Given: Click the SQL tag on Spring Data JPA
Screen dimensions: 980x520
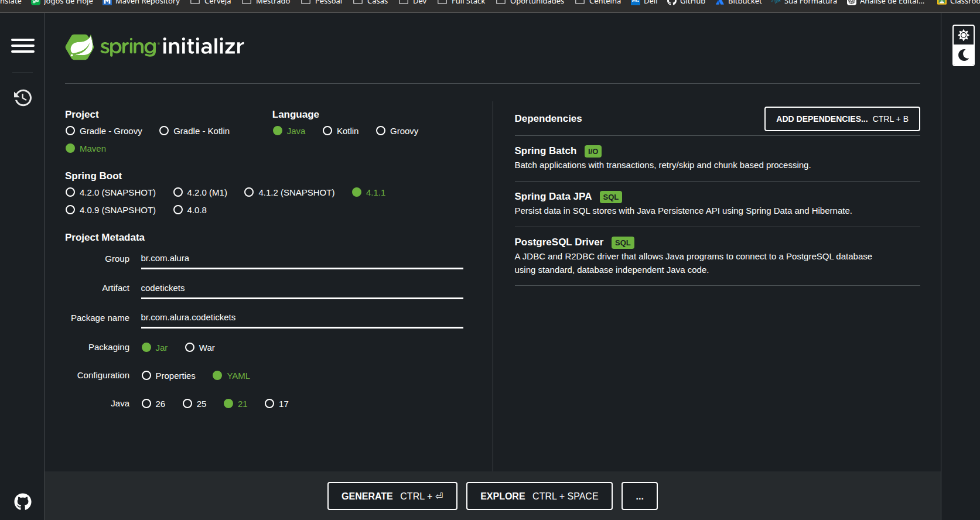Looking at the screenshot, I should click(611, 197).
